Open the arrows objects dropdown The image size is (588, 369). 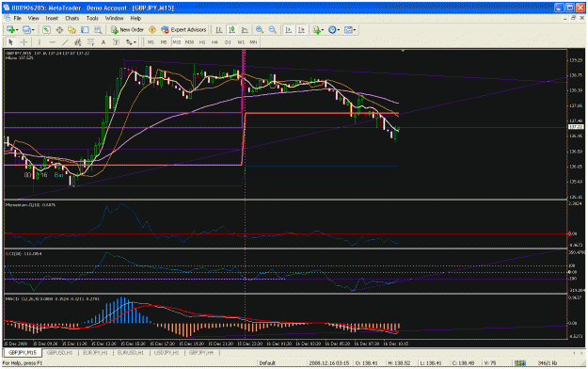[131, 42]
